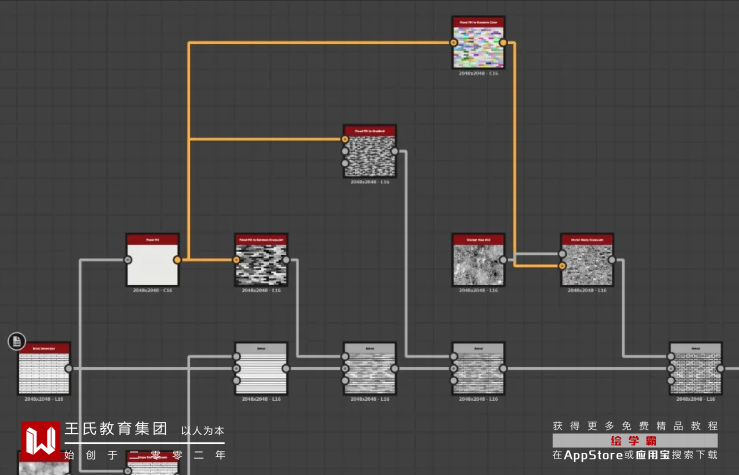The height and width of the screenshot is (475, 739).
Task: Click the document icon above Brick Generator node
Action: [x=17, y=341]
